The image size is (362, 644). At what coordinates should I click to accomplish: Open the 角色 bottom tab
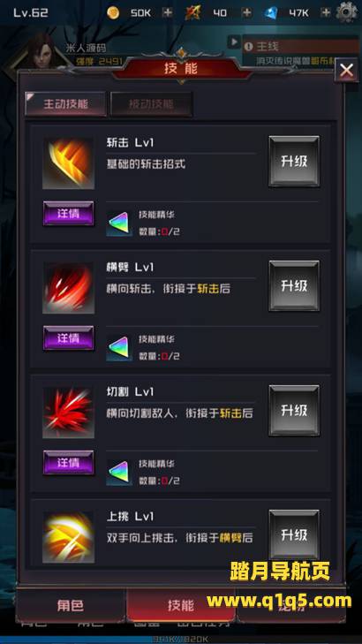click(x=71, y=605)
